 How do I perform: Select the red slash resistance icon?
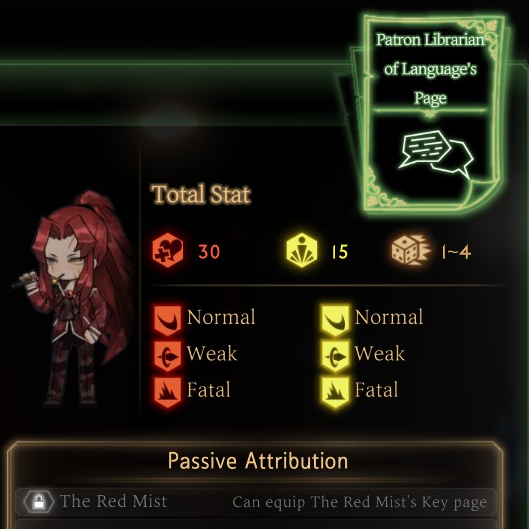[168, 321]
